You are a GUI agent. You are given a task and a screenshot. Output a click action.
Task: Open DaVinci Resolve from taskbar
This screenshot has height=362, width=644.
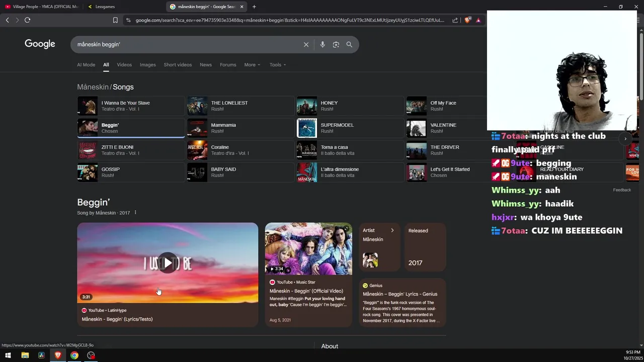click(41, 355)
